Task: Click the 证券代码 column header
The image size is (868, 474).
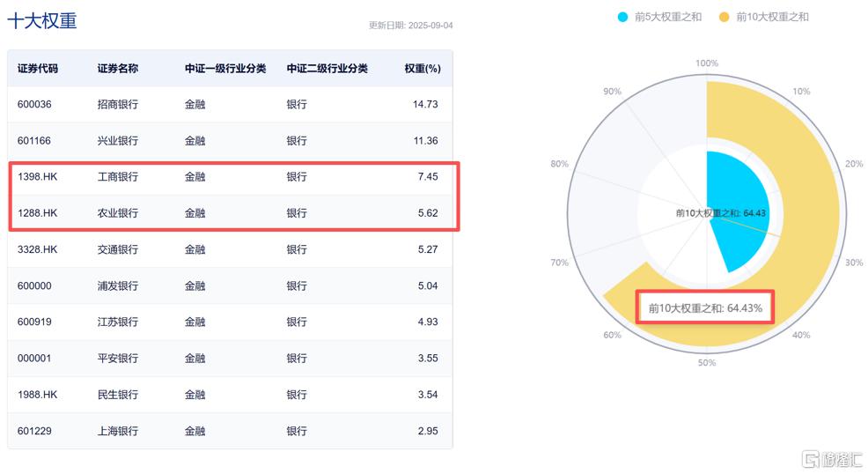Action: coord(38,69)
